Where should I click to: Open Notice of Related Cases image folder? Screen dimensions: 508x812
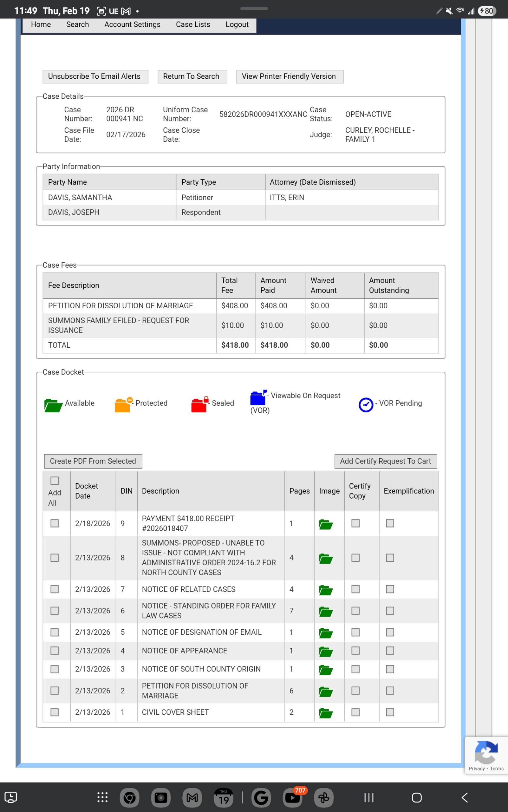(325, 590)
